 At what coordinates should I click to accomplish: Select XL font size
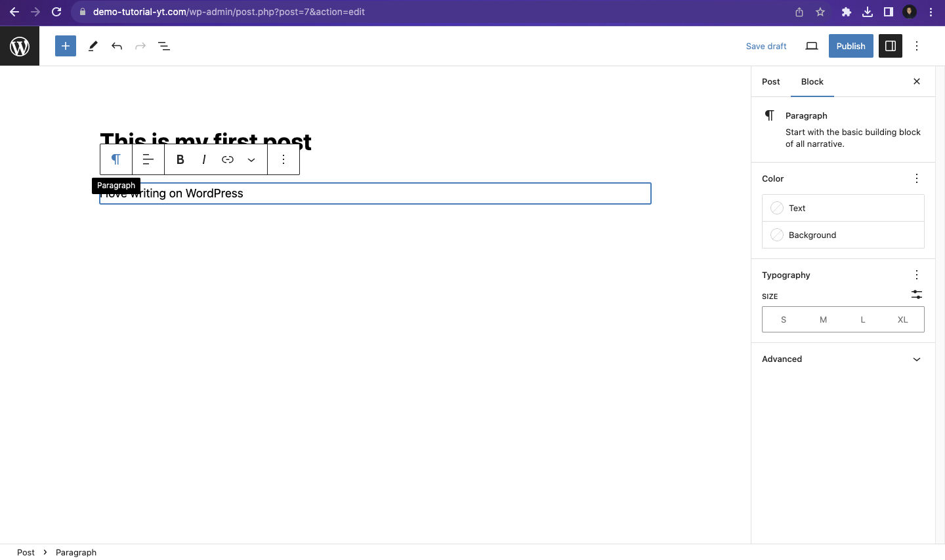click(x=902, y=319)
